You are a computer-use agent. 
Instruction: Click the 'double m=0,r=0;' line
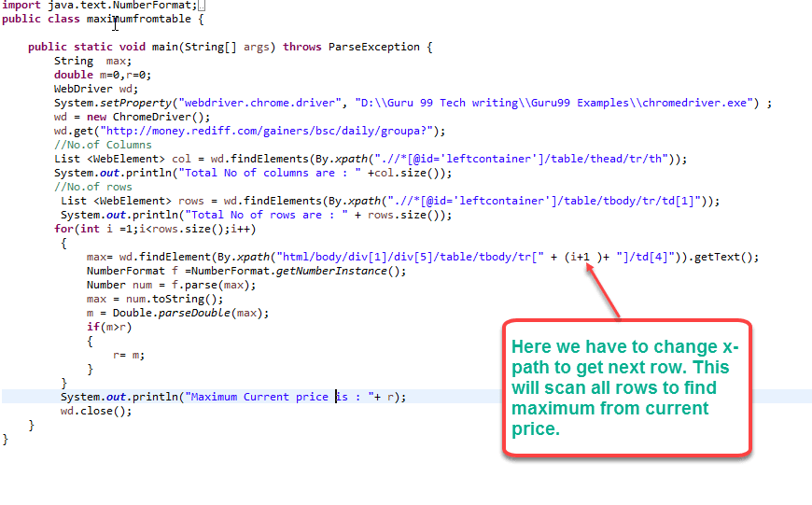pos(102,75)
